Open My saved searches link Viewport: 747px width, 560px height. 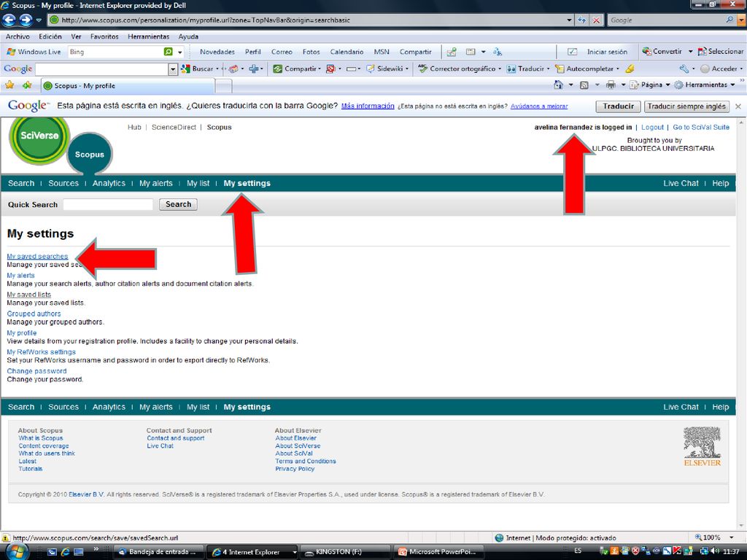click(37, 256)
